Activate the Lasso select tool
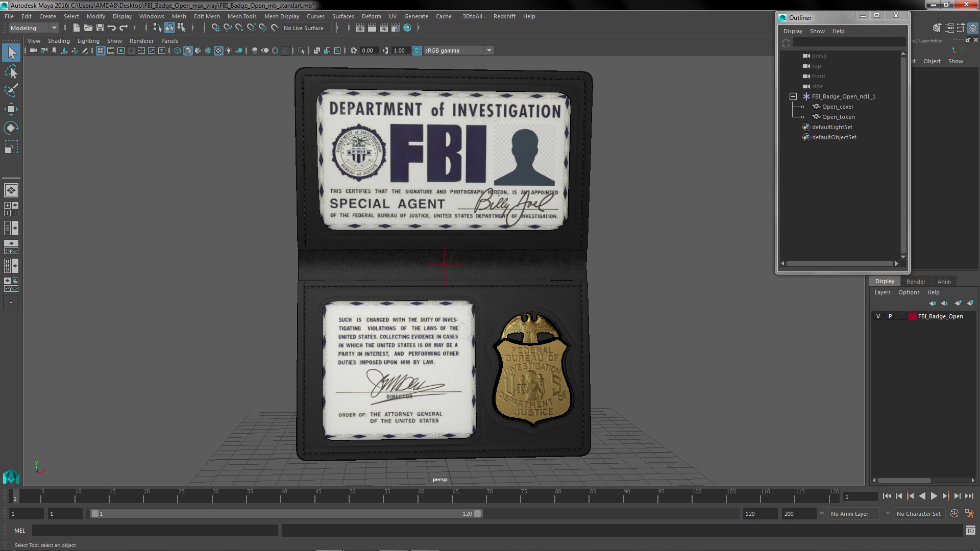The image size is (980, 551). [11, 71]
